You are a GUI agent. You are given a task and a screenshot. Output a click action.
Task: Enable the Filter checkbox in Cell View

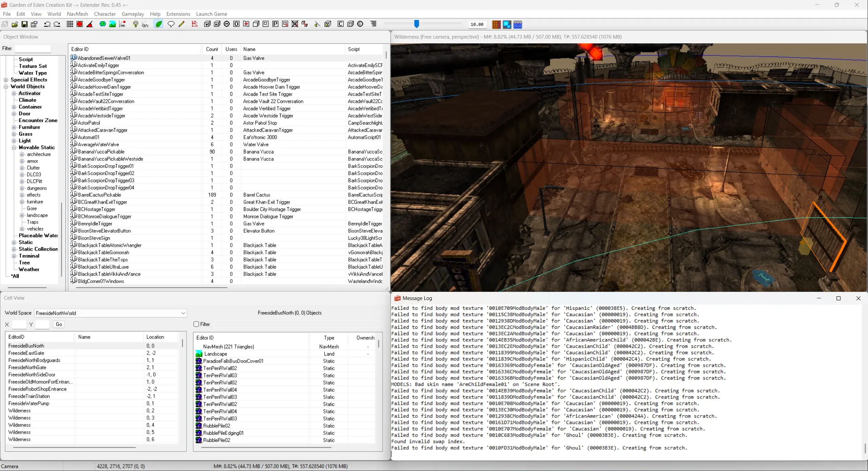tap(196, 324)
